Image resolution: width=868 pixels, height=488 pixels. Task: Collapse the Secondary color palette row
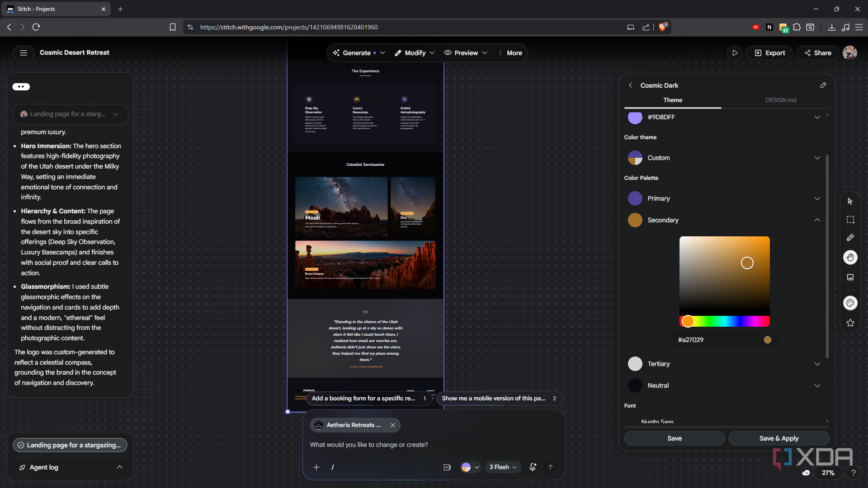pyautogui.click(x=724, y=220)
